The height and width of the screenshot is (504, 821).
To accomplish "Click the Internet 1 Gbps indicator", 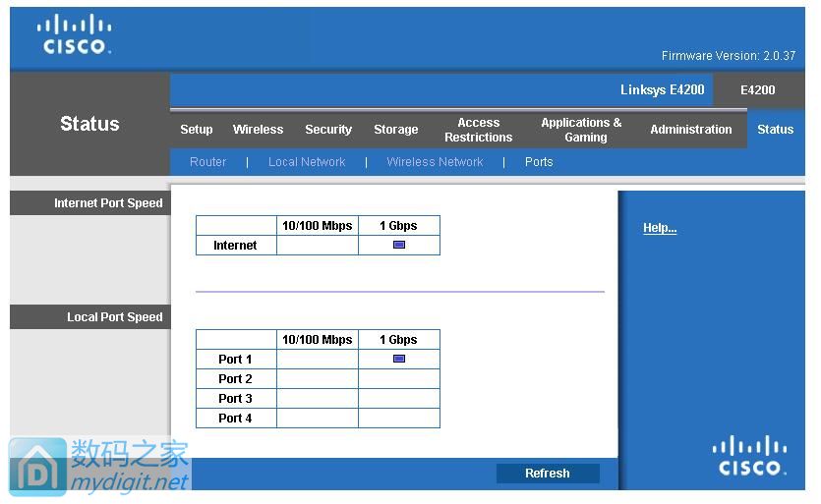I will (x=399, y=245).
